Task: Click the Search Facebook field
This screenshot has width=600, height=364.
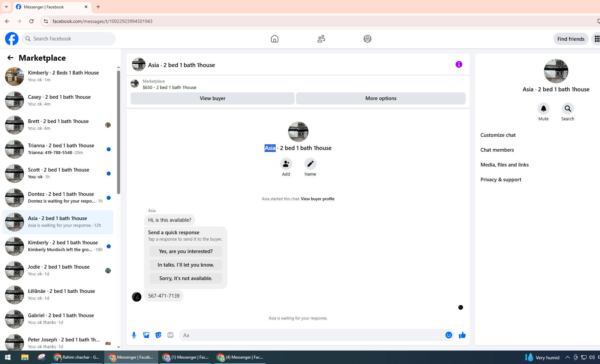Action: [x=69, y=39]
